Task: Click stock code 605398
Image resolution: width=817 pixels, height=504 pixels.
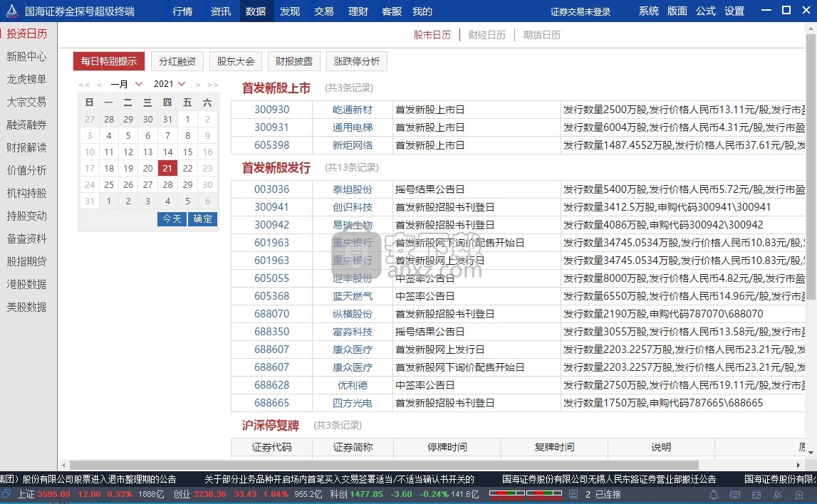Action: coord(271,145)
